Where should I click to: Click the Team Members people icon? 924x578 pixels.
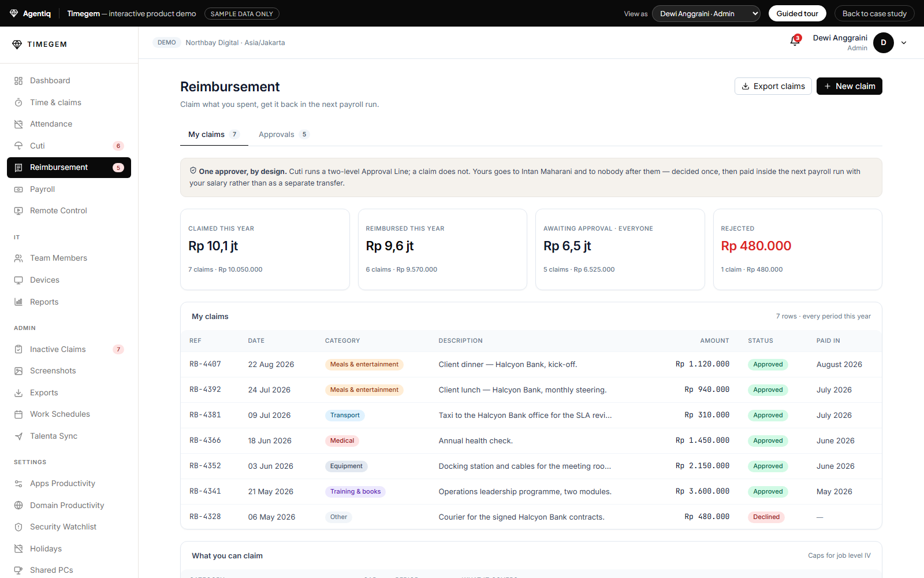coord(18,258)
